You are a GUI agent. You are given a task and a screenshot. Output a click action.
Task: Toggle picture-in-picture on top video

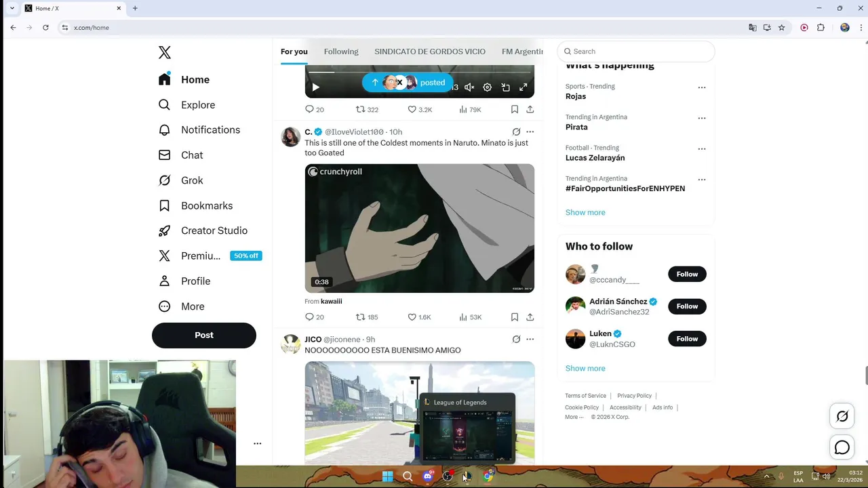click(x=505, y=87)
